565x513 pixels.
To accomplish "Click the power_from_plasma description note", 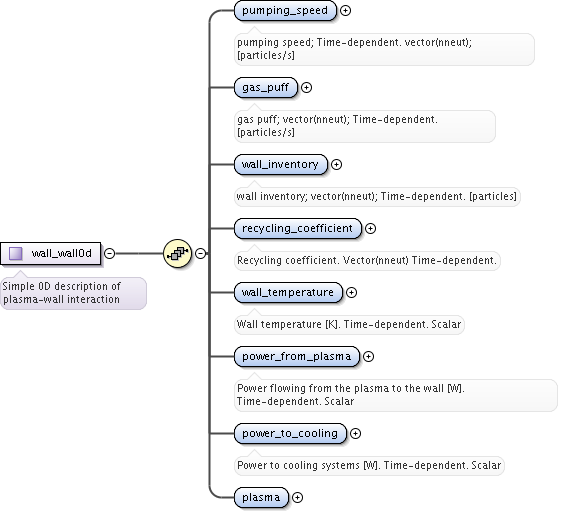I will (x=396, y=395).
